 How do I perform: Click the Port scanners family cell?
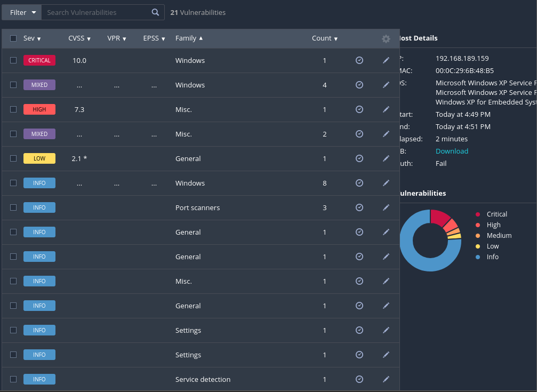click(x=198, y=207)
